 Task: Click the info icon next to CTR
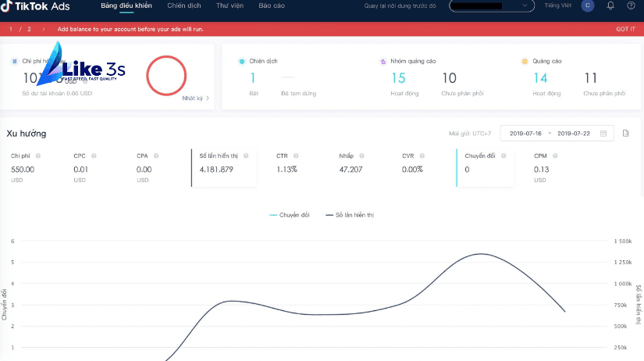click(x=296, y=155)
